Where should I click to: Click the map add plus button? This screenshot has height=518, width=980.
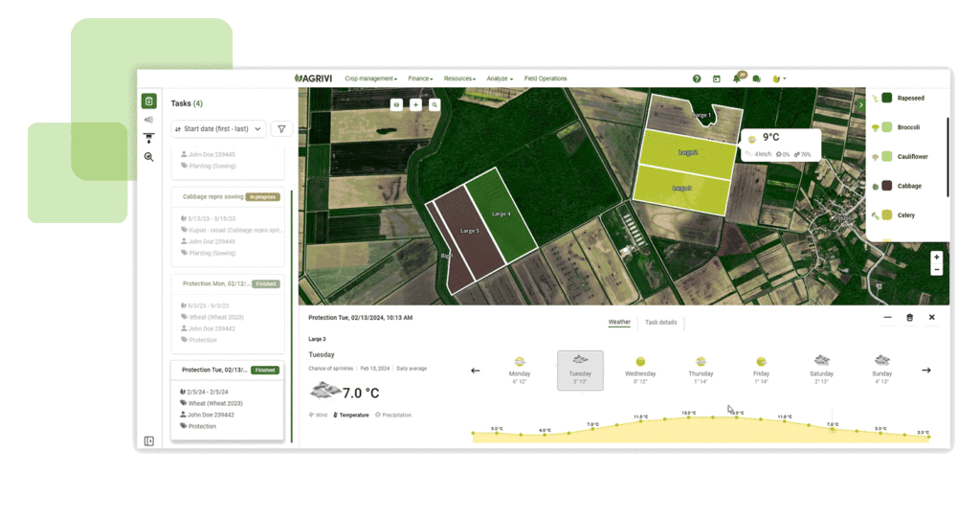tap(415, 104)
